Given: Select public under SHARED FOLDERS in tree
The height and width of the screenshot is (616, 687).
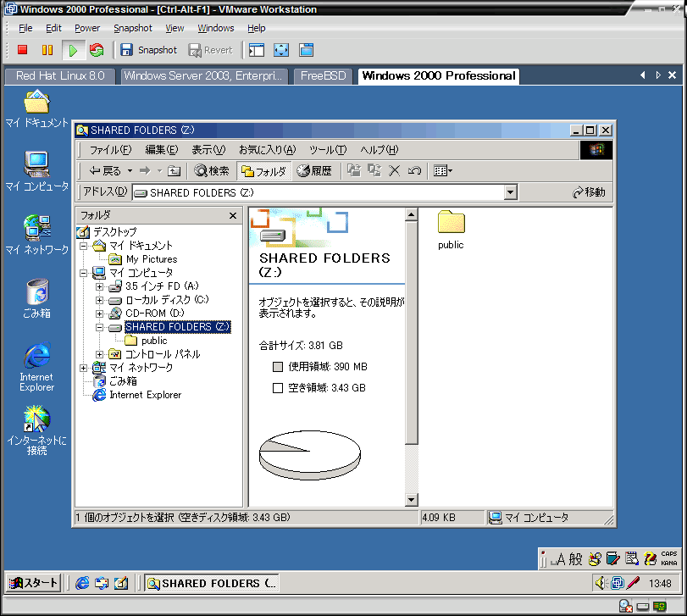Looking at the screenshot, I should [154, 341].
